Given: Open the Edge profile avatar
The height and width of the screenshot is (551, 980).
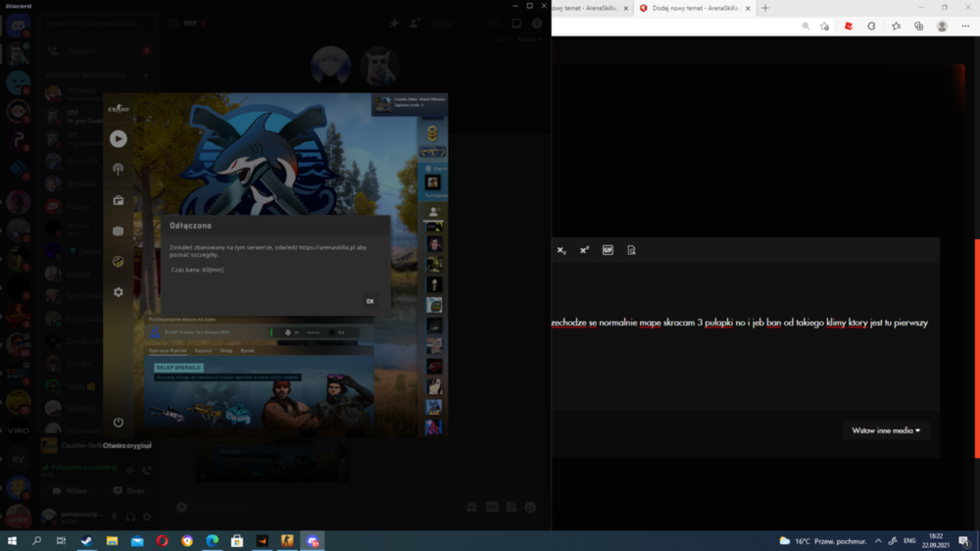Looking at the screenshot, I should [942, 26].
